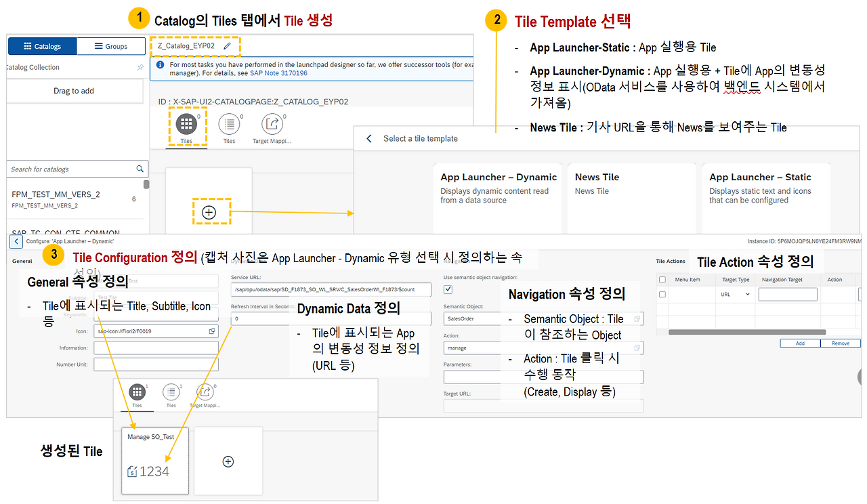867x504 pixels.
Task: Click the catalog search magnifier icon
Action: click(x=140, y=169)
